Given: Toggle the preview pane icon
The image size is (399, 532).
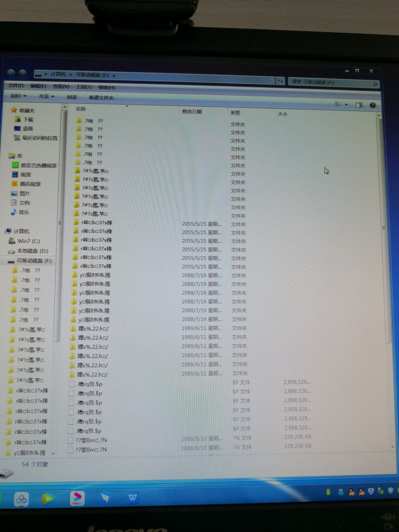Looking at the screenshot, I should pyautogui.click(x=359, y=105).
